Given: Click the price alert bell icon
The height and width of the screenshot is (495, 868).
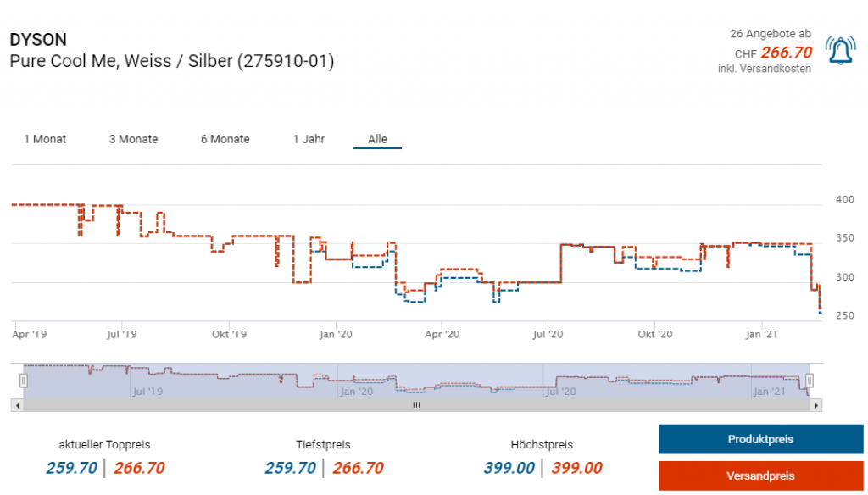Looking at the screenshot, I should 839,52.
